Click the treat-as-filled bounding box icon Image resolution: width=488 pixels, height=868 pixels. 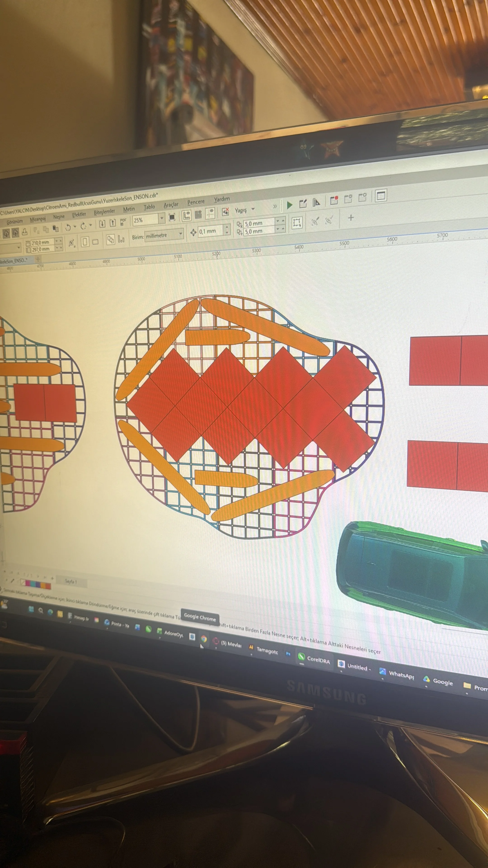(297, 222)
